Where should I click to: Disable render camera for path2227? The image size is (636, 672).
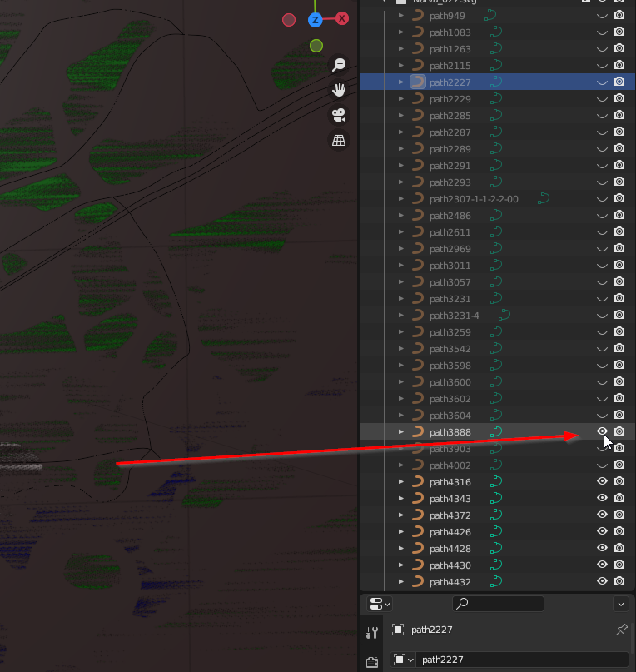tap(619, 82)
